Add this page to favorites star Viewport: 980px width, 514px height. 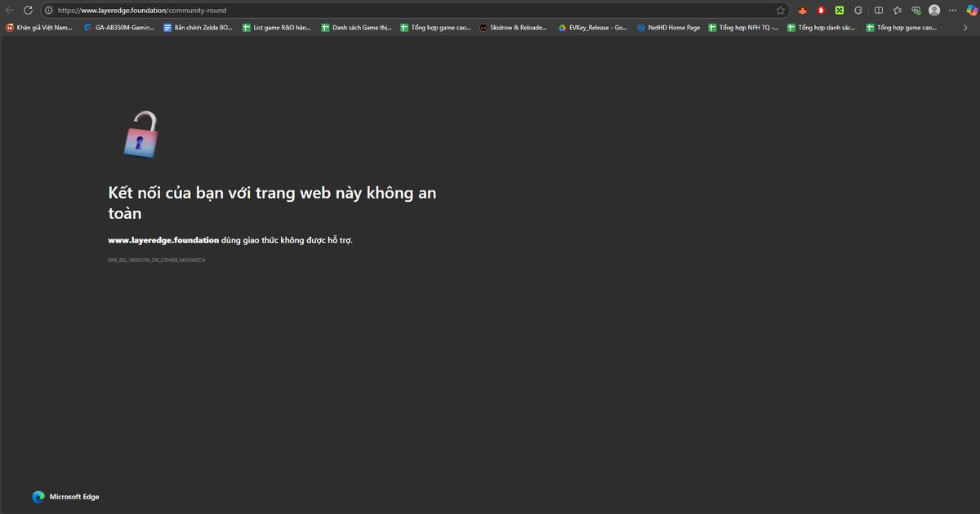[781, 11]
